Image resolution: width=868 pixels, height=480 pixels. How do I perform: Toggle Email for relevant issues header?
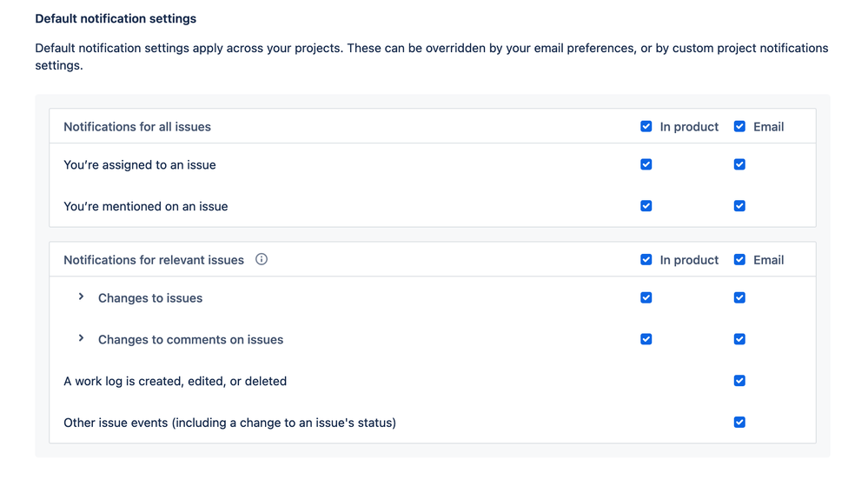(739, 259)
